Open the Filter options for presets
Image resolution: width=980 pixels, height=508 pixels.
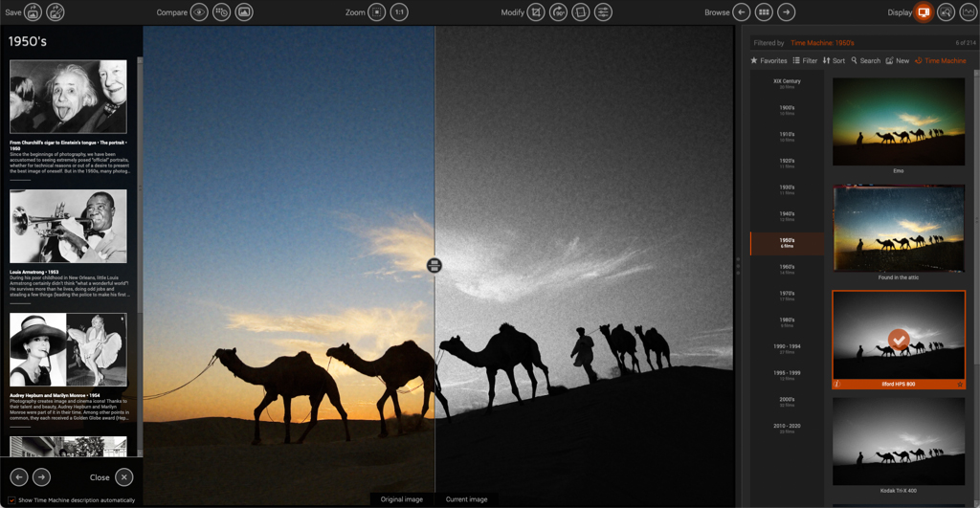click(805, 60)
